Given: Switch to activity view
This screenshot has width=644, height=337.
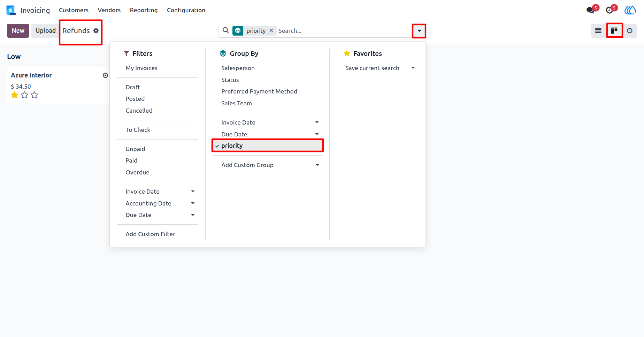Looking at the screenshot, I should pos(630,31).
